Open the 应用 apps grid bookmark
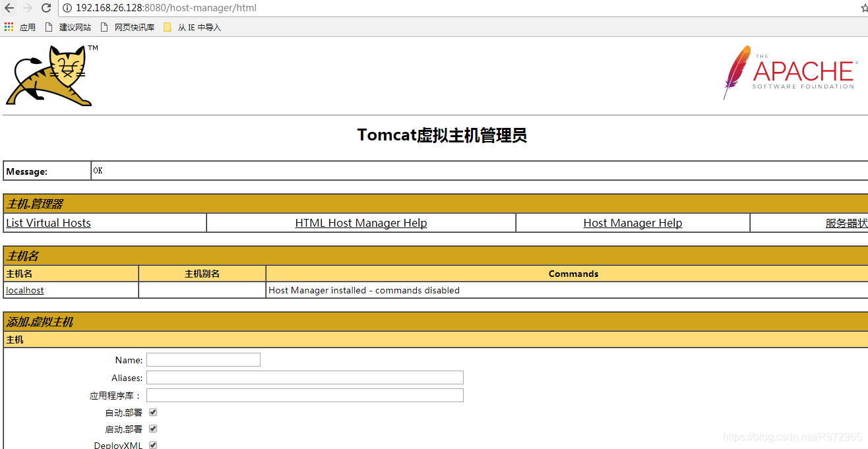The width and height of the screenshot is (868, 449). pyautogui.click(x=20, y=27)
